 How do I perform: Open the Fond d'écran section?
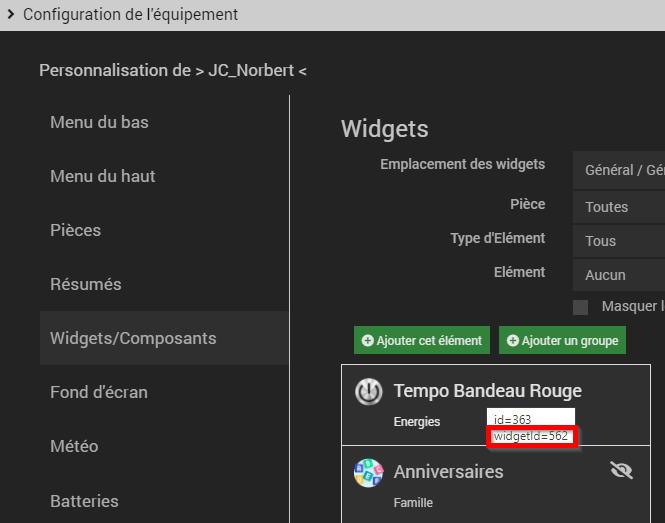(x=99, y=392)
